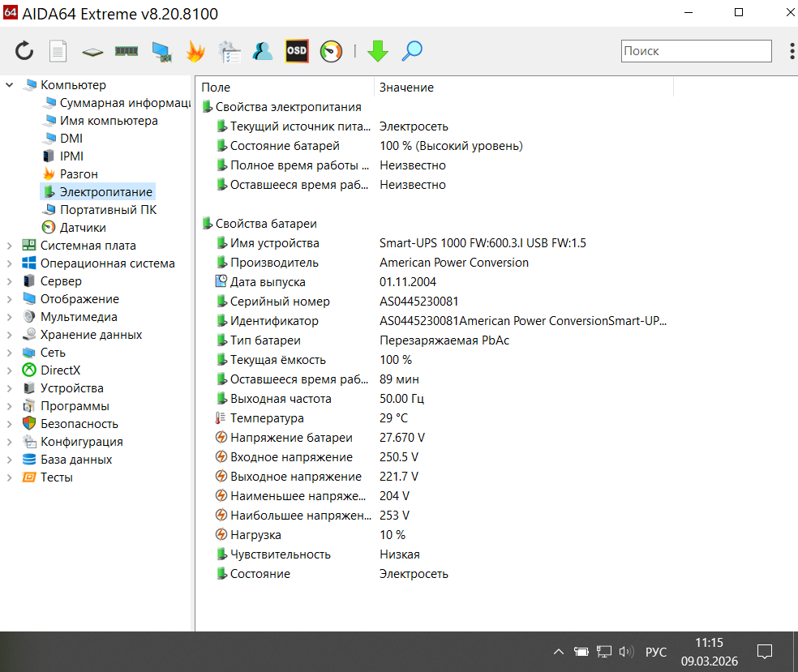798x672 pixels.
Task: Expand the DirectX tree node
Action: tap(9, 370)
